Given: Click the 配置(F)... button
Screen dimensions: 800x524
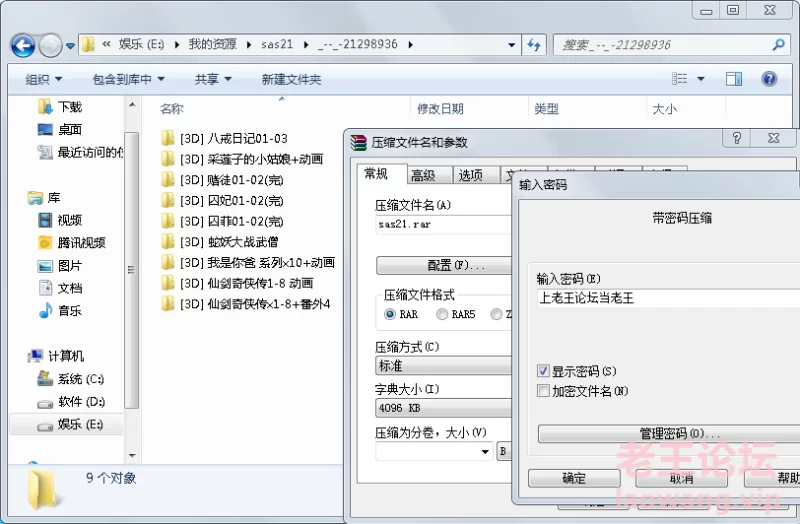Looking at the screenshot, I should (444, 265).
